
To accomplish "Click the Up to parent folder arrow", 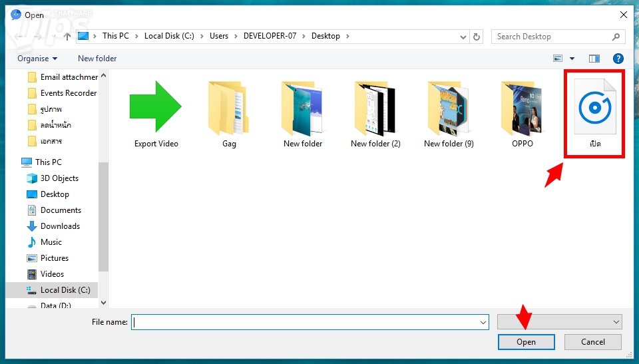I will tap(67, 37).
